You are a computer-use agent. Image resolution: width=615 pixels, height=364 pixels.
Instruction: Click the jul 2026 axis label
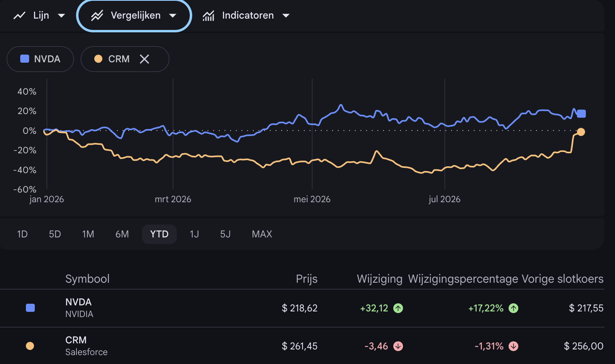pyautogui.click(x=445, y=199)
